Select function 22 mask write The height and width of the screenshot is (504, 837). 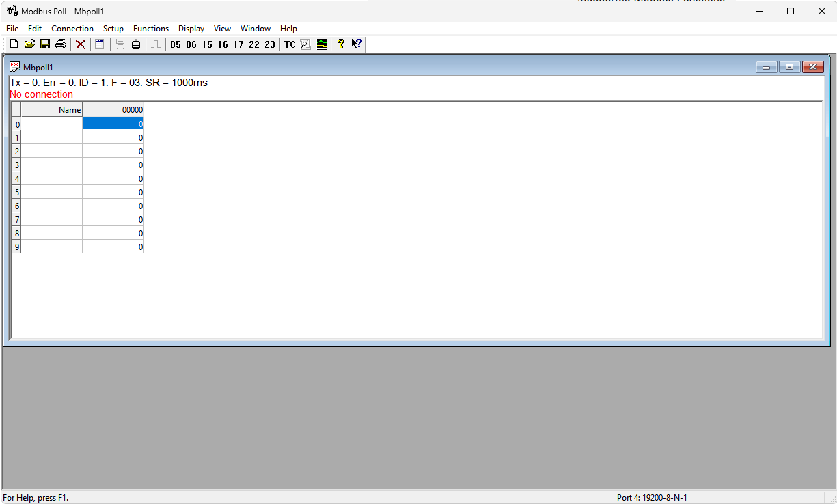point(254,44)
